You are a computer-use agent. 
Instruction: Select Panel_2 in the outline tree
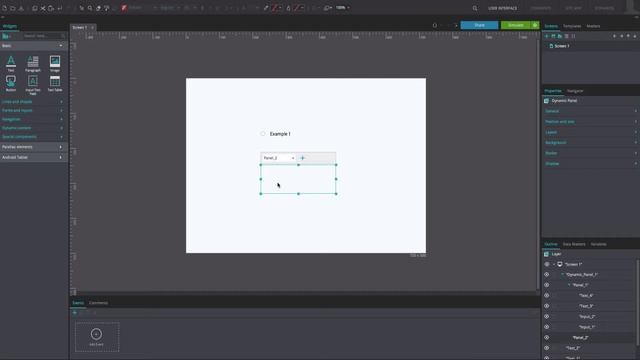pyautogui.click(x=580, y=338)
